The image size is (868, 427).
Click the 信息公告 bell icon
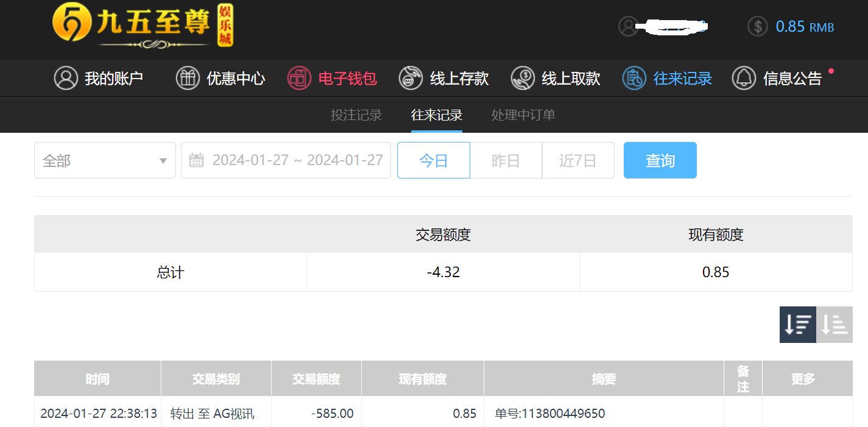tap(744, 78)
